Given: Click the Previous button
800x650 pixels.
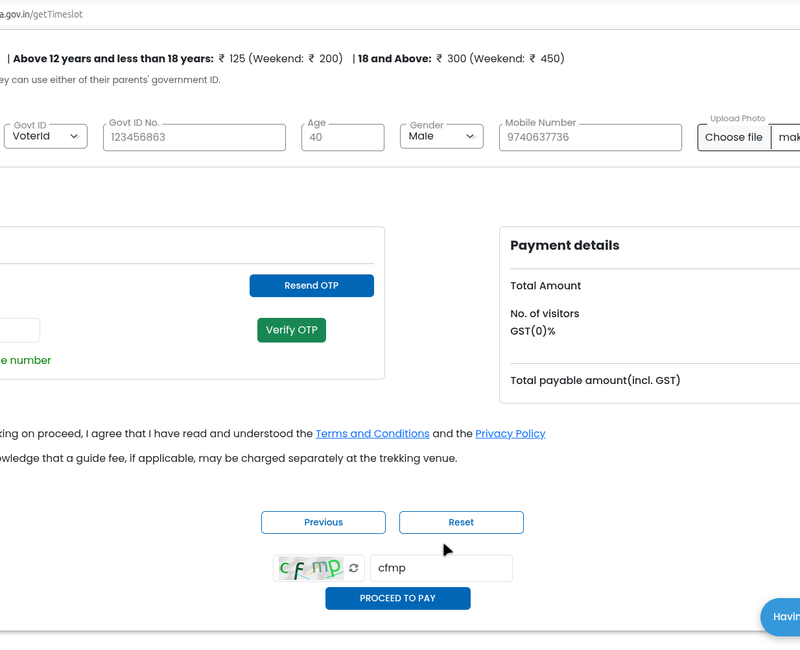Looking at the screenshot, I should pos(323,522).
